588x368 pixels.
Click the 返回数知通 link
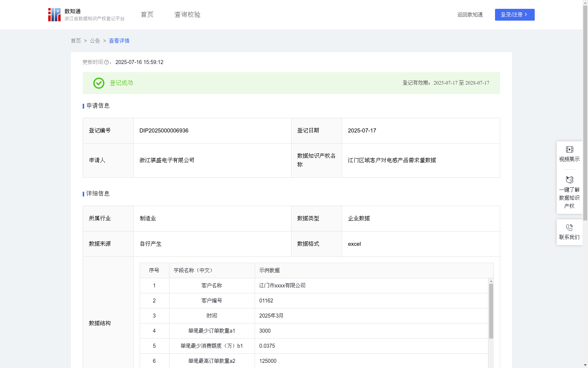(470, 15)
